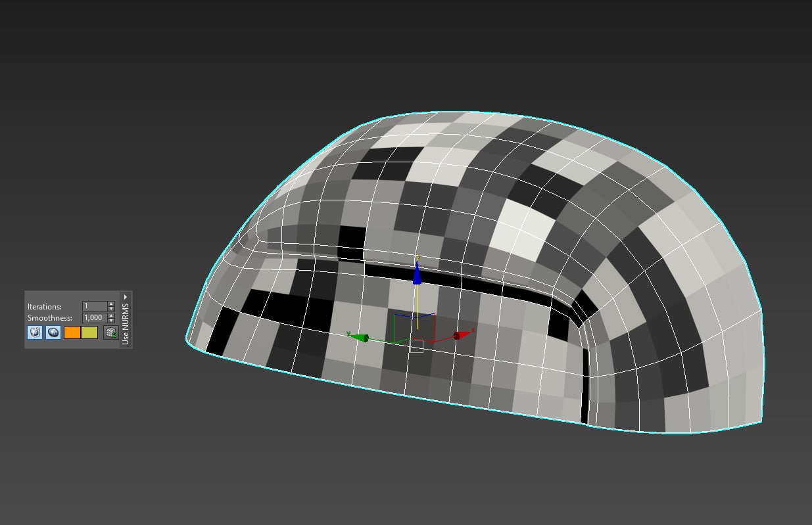
Task: Select the green Y axis gizmo arrow
Action: tap(358, 338)
